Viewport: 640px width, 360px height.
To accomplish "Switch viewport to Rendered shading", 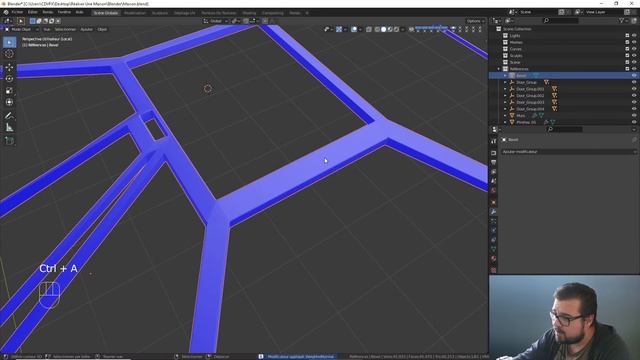I will coord(396,29).
